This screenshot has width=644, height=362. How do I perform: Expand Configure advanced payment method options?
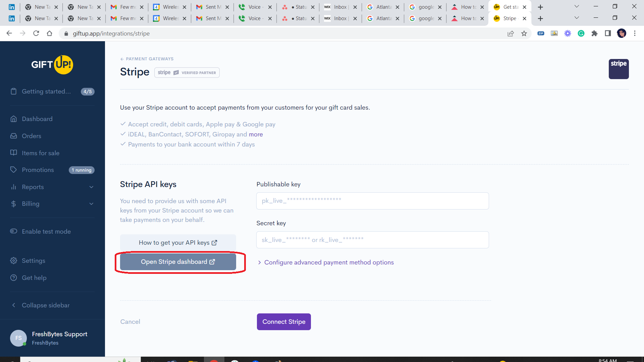[328, 262]
